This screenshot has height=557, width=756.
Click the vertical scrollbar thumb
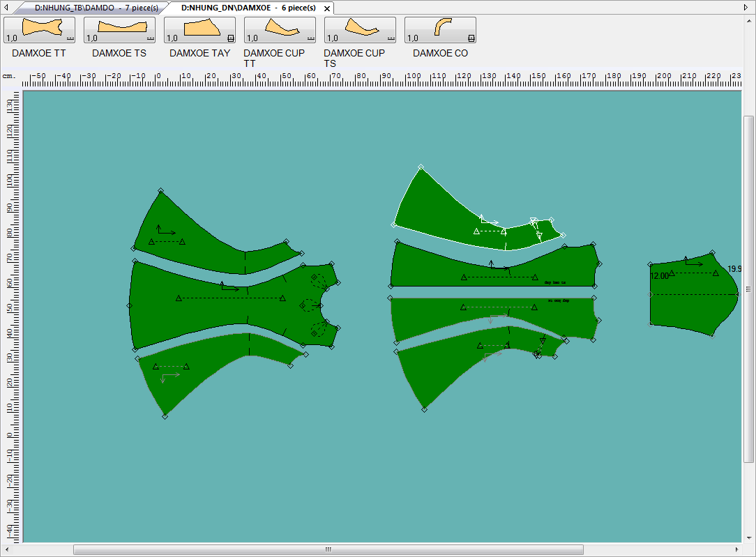click(749, 289)
